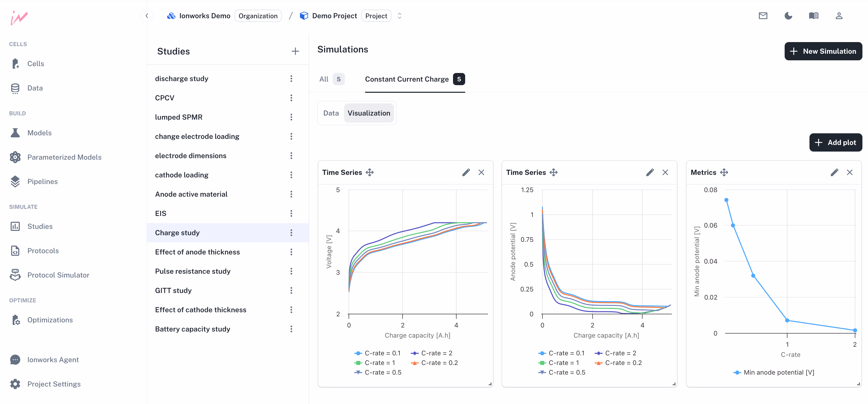Close the anode potential Time Series plot
Screen dimensions: 868x404
665,173
